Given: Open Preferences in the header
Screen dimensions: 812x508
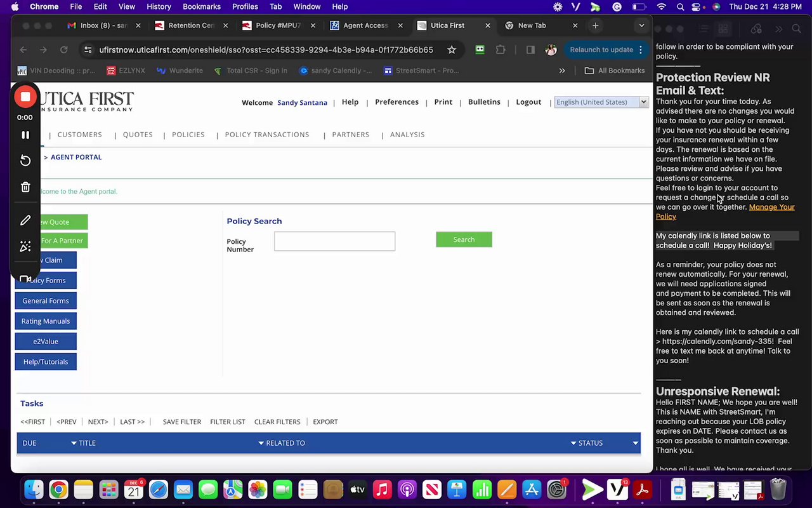Looking at the screenshot, I should coord(396,102).
